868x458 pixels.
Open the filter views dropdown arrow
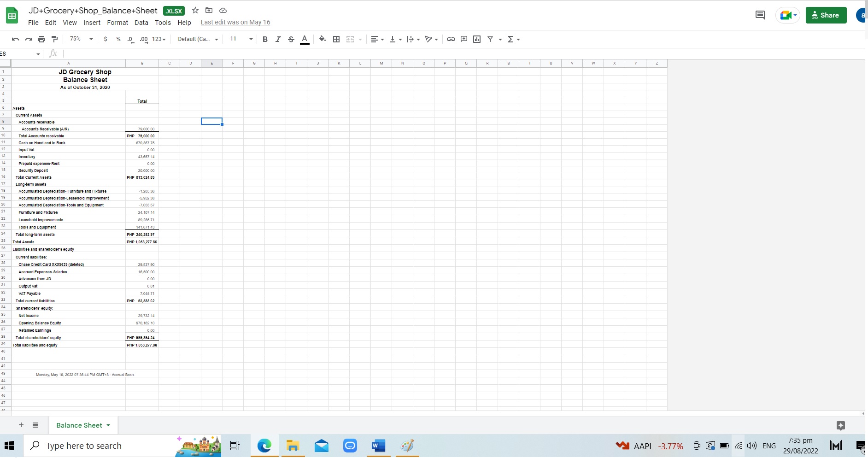tap(500, 39)
